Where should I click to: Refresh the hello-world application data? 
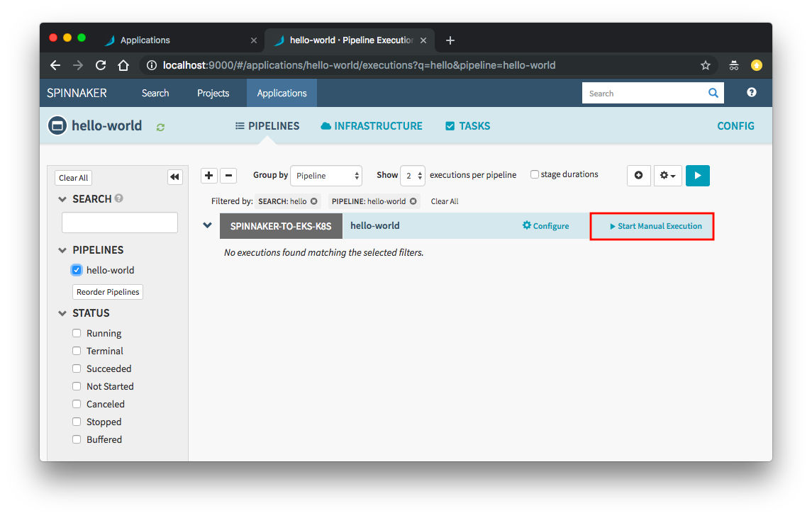tap(160, 127)
